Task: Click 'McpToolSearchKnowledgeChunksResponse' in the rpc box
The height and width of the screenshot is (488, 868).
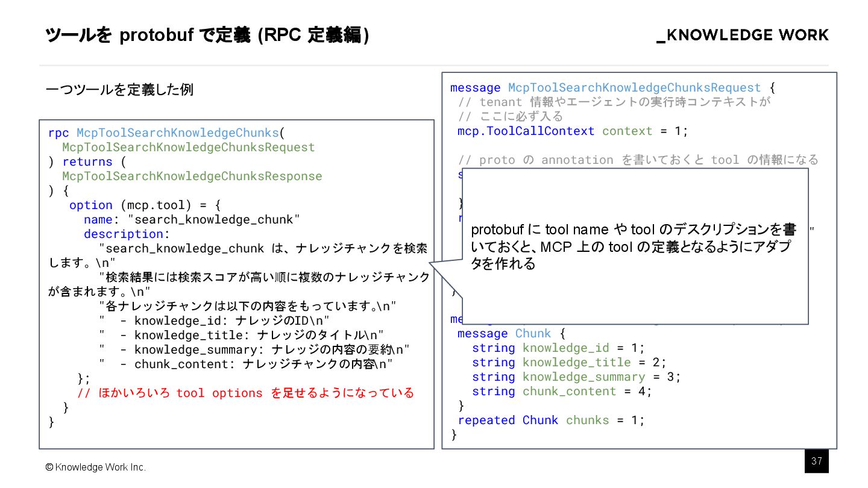Action: pos(192,176)
